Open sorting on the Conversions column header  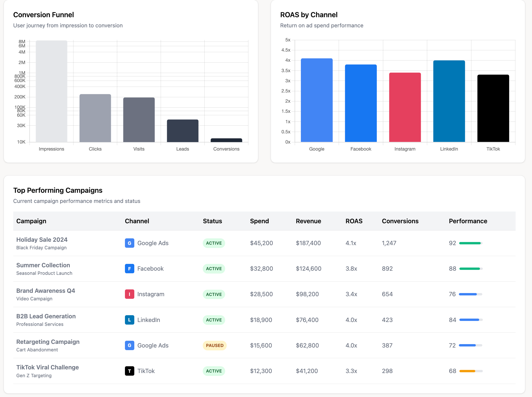[x=400, y=221]
